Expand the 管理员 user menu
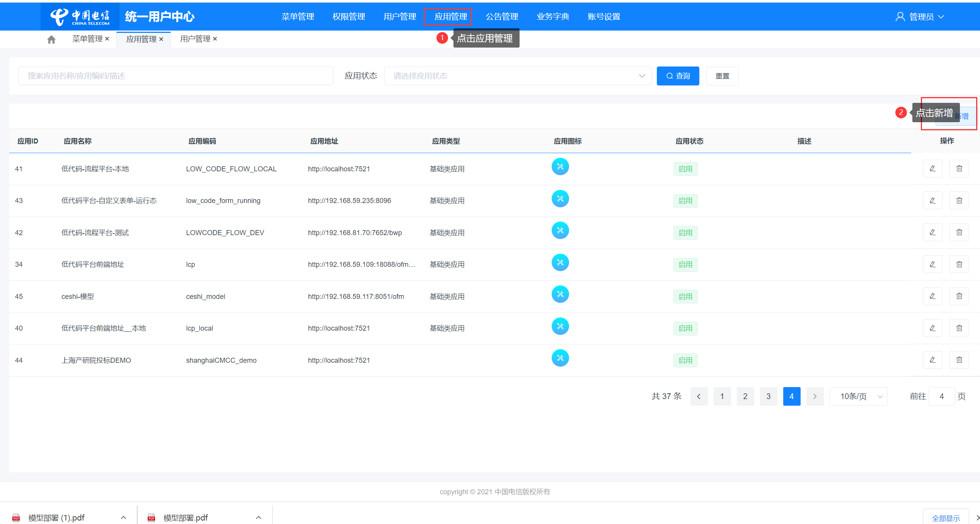The image size is (980, 524). 920,17
